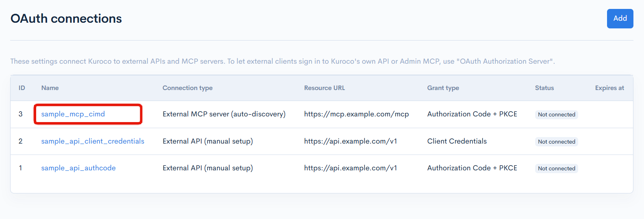The height and width of the screenshot is (219, 644).
Task: Click the Grant type column header
Action: [x=443, y=88]
